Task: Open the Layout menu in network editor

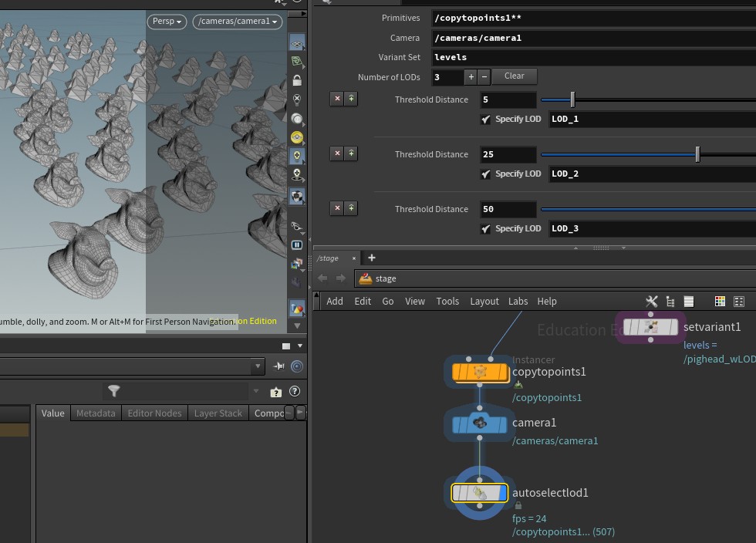Action: [x=484, y=302]
